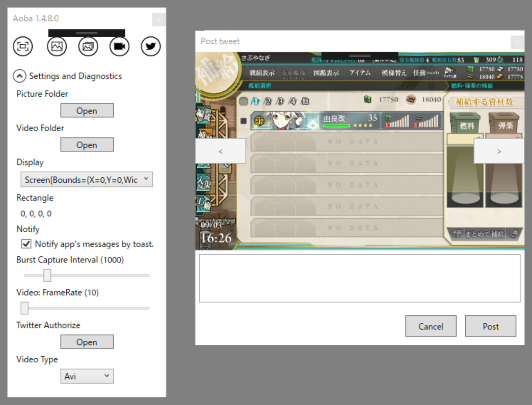Click the screenshot thumbnail in Post tweet

click(360, 151)
